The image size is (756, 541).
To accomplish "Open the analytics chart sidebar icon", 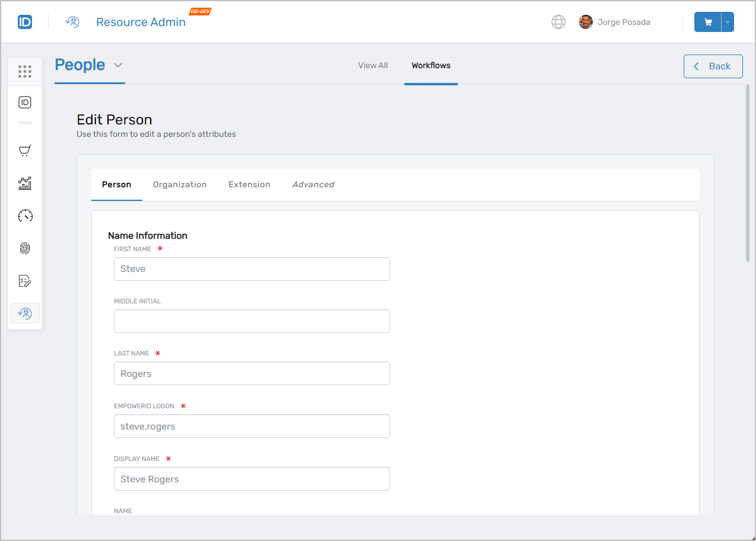I will coord(25,184).
